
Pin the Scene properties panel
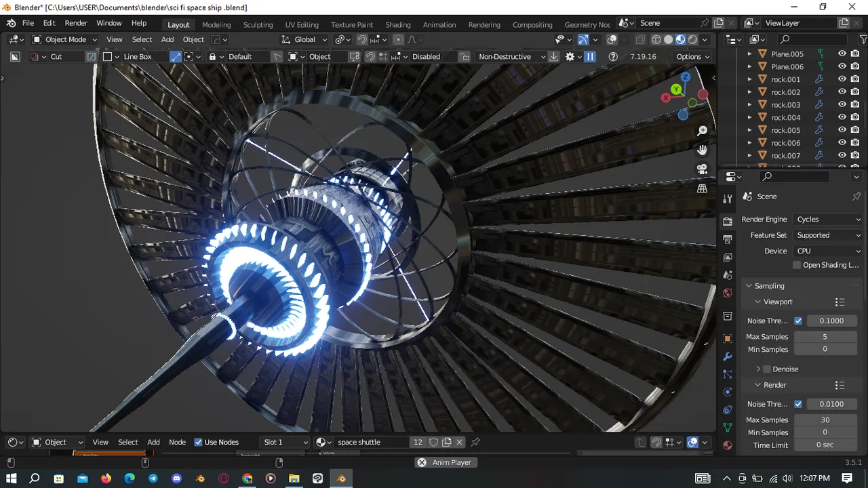tap(856, 196)
